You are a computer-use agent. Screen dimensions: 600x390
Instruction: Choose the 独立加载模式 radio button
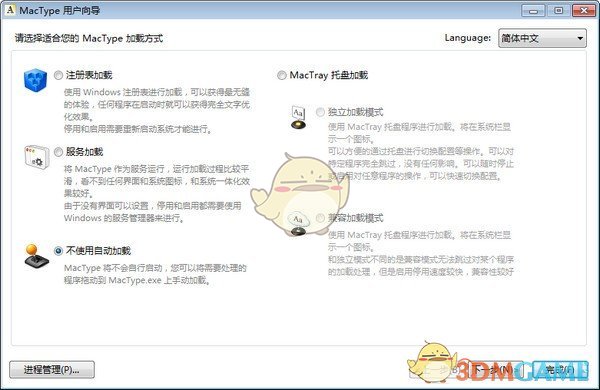point(320,112)
